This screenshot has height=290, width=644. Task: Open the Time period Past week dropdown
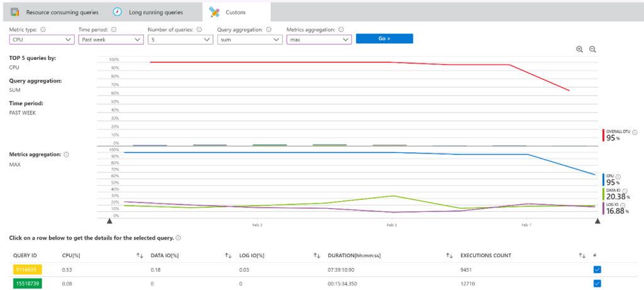point(111,40)
